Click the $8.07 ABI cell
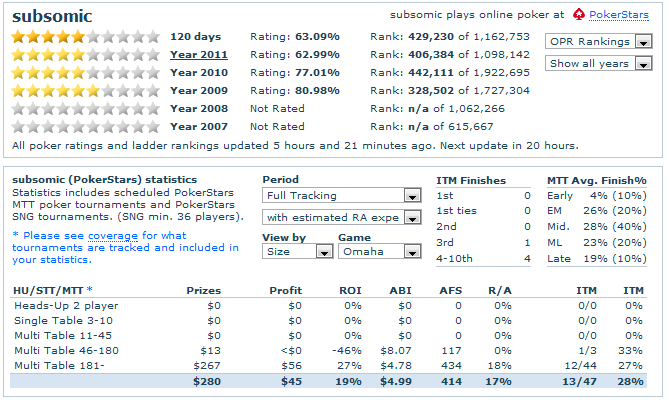Screen dimensions: 669x402 coord(396,351)
